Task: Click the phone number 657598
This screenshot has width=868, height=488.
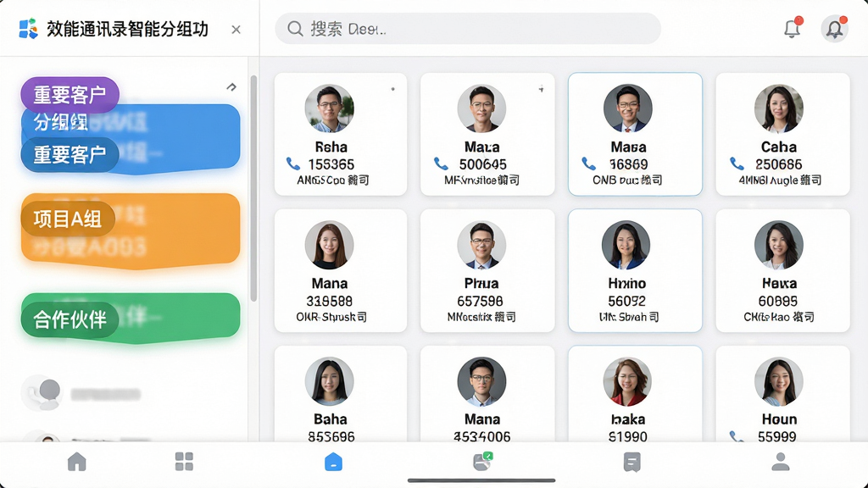Action: (480, 302)
